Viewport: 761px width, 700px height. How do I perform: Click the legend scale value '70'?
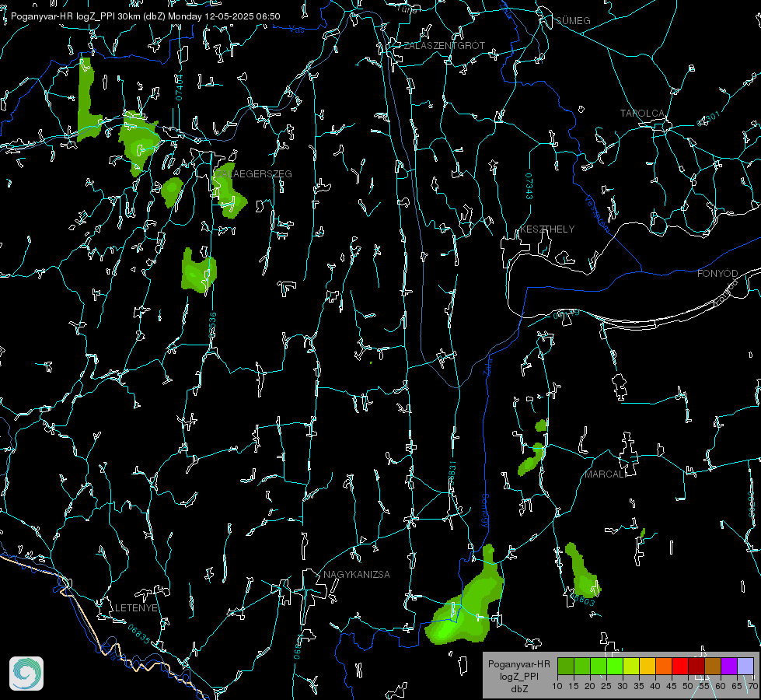click(752, 686)
